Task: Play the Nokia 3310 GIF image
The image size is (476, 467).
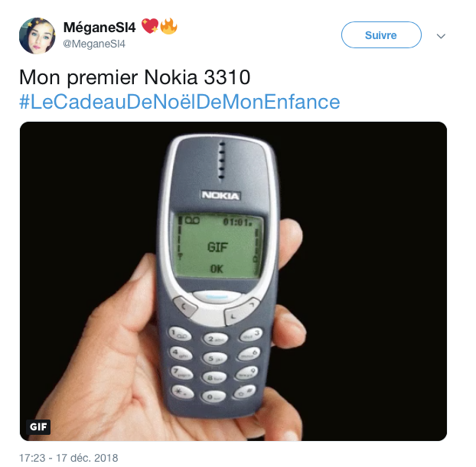Action: tap(233, 281)
